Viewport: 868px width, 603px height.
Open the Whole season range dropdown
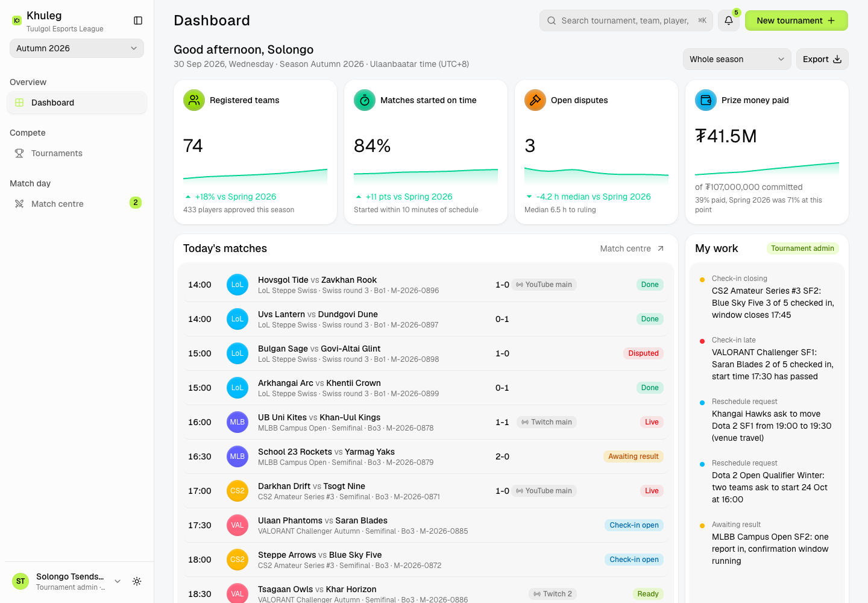coord(737,59)
